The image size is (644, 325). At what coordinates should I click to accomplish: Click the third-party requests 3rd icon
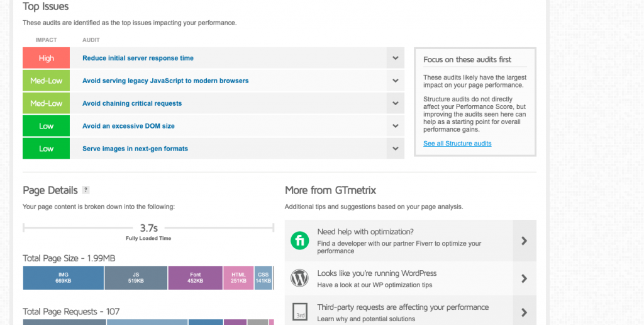point(300,311)
